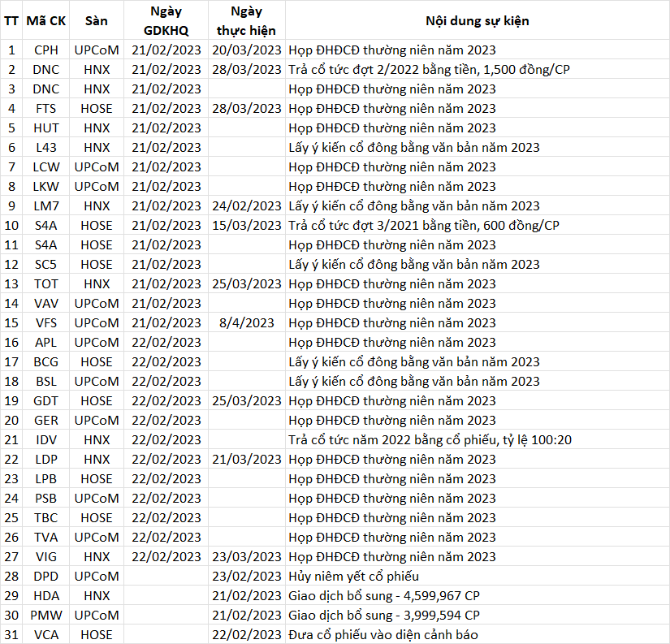
Task: Select the GDT stock code cell
Action: 45,401
